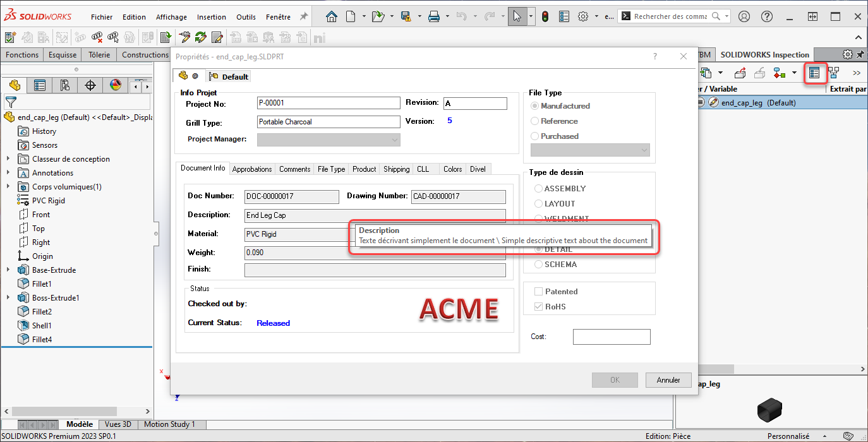
Task: Expand the Annotations tree node
Action: coord(8,173)
